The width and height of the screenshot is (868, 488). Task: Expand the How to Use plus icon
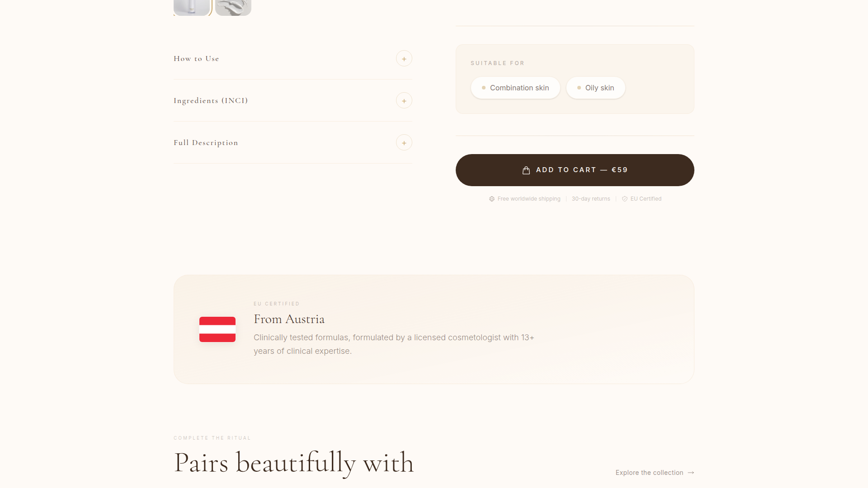[404, 59]
